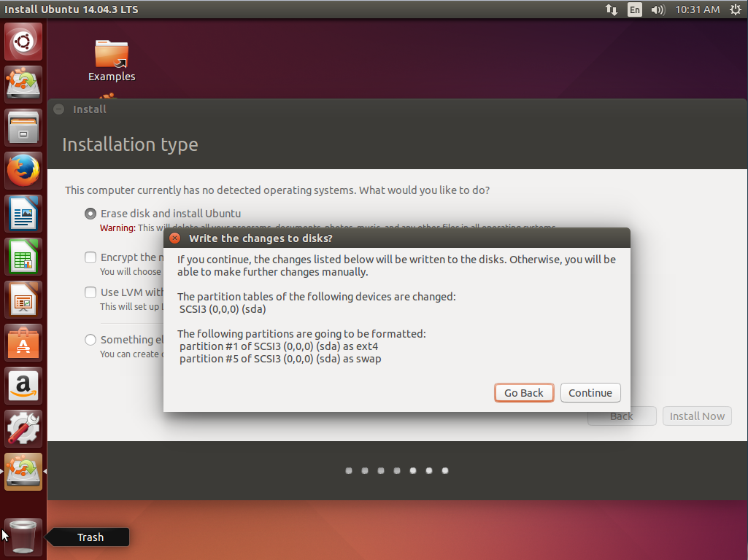The height and width of the screenshot is (560, 748).
Task: Open the En keyboard layout indicator
Action: pyautogui.click(x=634, y=9)
